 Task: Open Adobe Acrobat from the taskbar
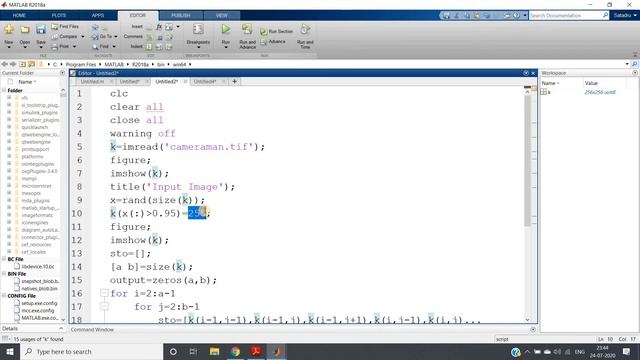[x=256, y=351]
